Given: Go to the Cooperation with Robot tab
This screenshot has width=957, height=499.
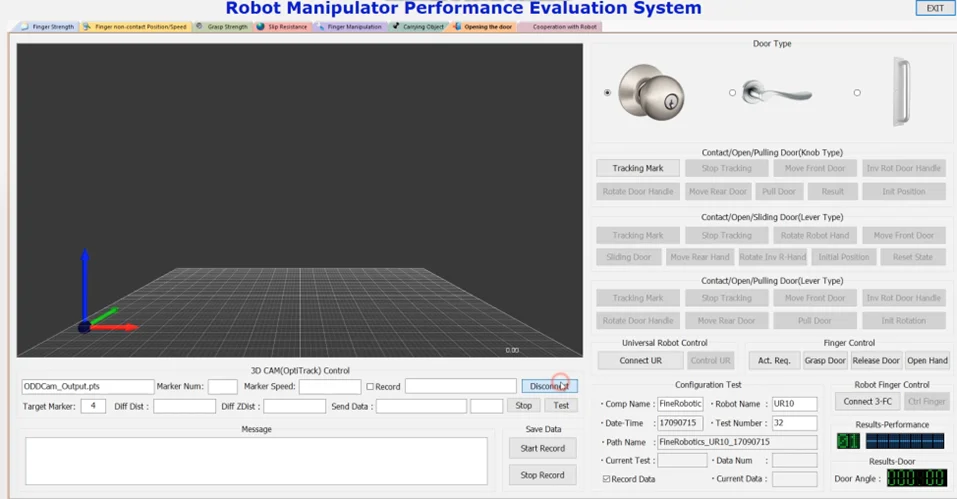Looking at the screenshot, I should click(560, 27).
